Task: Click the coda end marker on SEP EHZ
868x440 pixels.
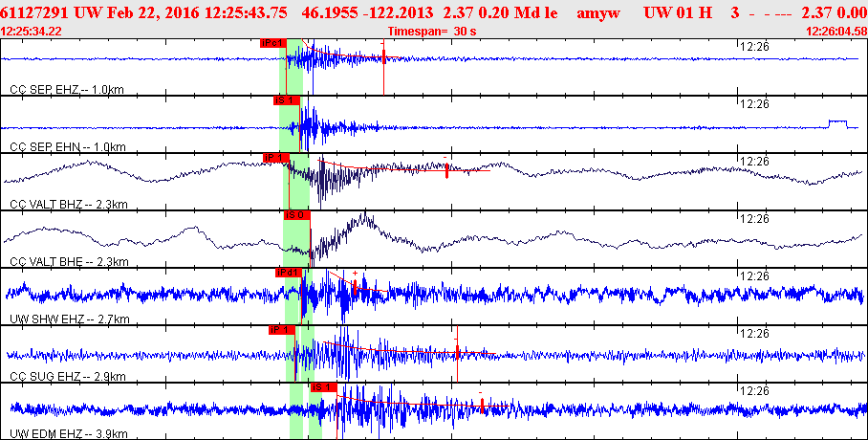Action: click(383, 56)
